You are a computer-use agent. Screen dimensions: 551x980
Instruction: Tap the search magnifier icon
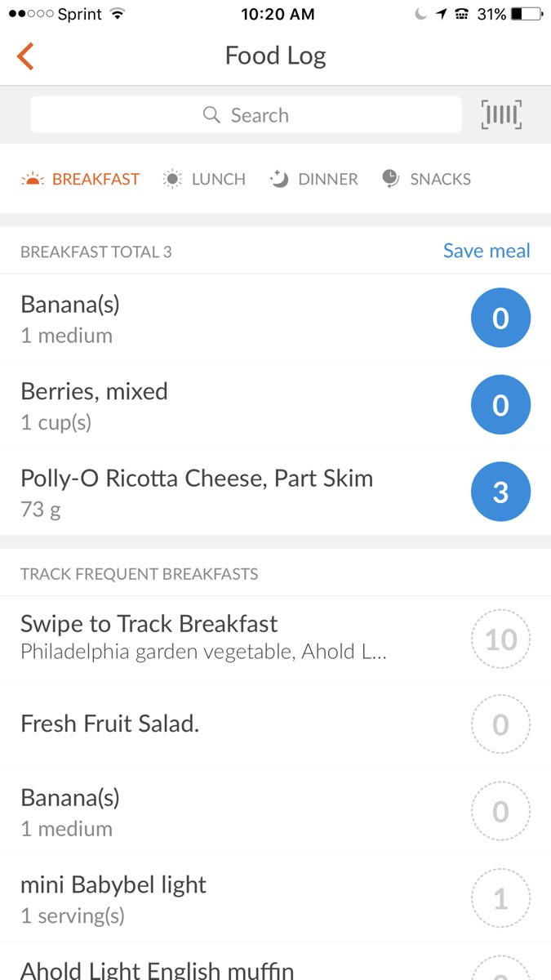211,115
